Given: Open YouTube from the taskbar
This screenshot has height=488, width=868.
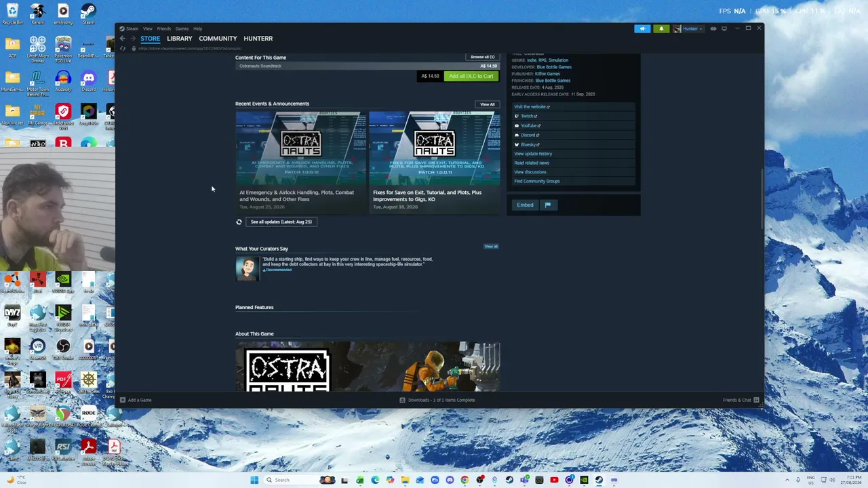Looking at the screenshot, I should click(x=554, y=480).
